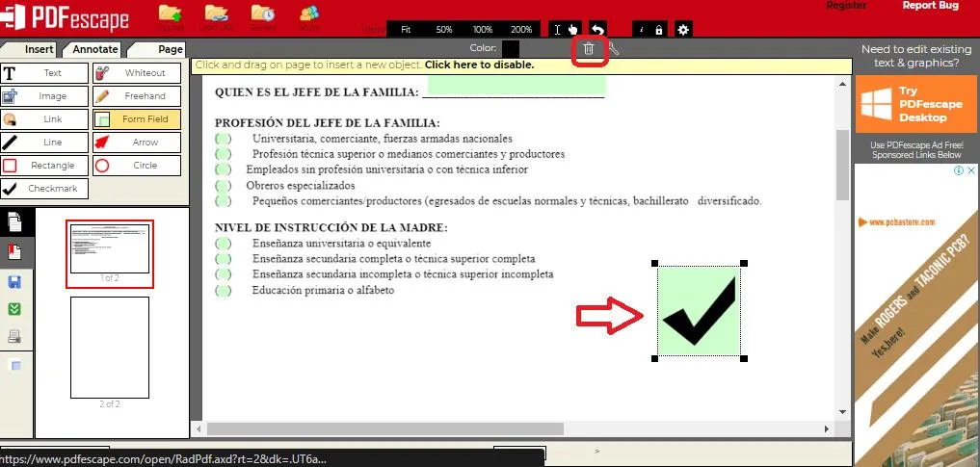Click the printer icon

coord(13,337)
